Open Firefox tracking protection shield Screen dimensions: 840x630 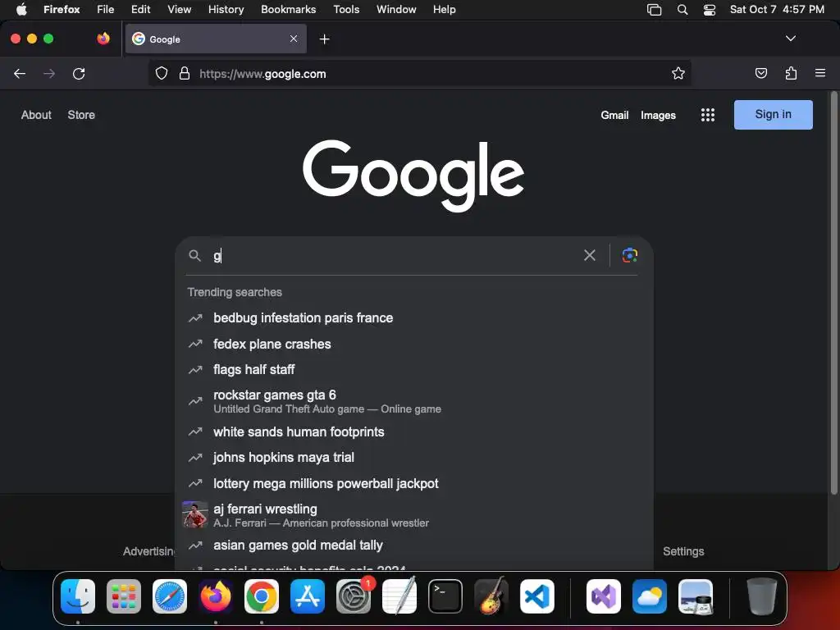(x=162, y=73)
